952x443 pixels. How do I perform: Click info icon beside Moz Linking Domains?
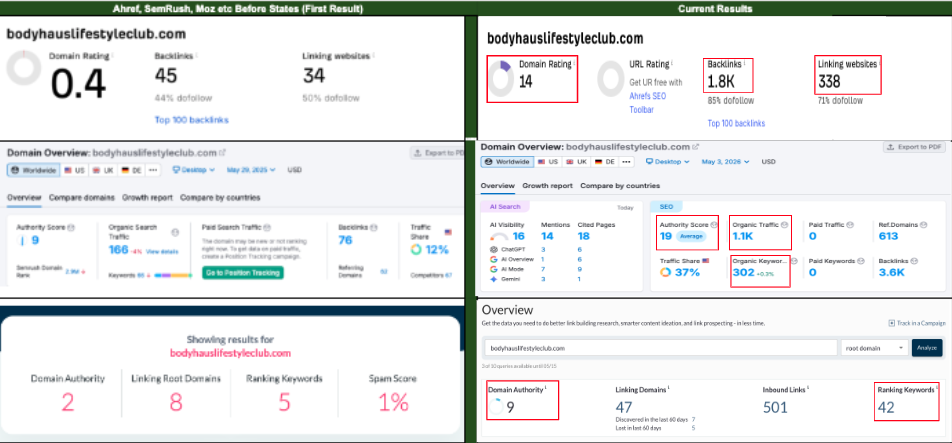coord(668,387)
